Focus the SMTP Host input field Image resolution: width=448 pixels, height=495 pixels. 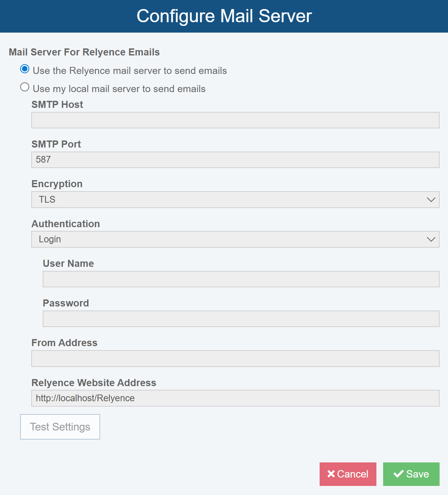(235, 120)
